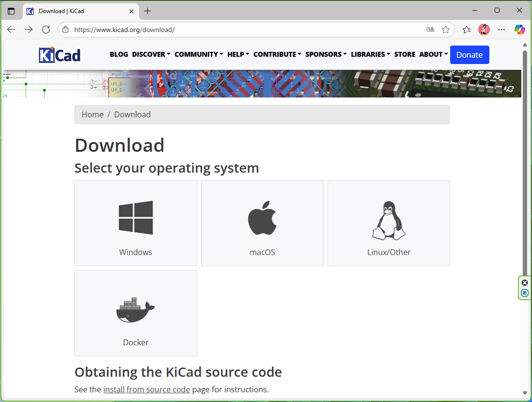Select the macOS download option

[262, 223]
